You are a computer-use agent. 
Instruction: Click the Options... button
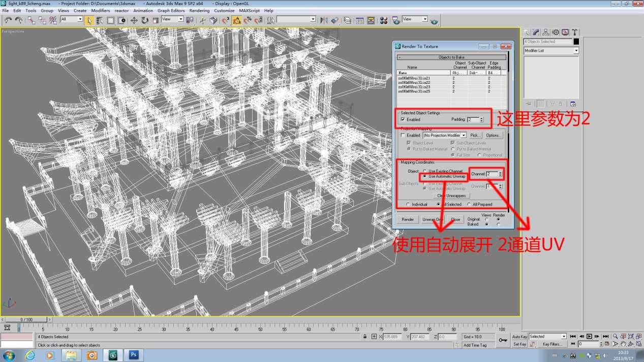tap(493, 136)
